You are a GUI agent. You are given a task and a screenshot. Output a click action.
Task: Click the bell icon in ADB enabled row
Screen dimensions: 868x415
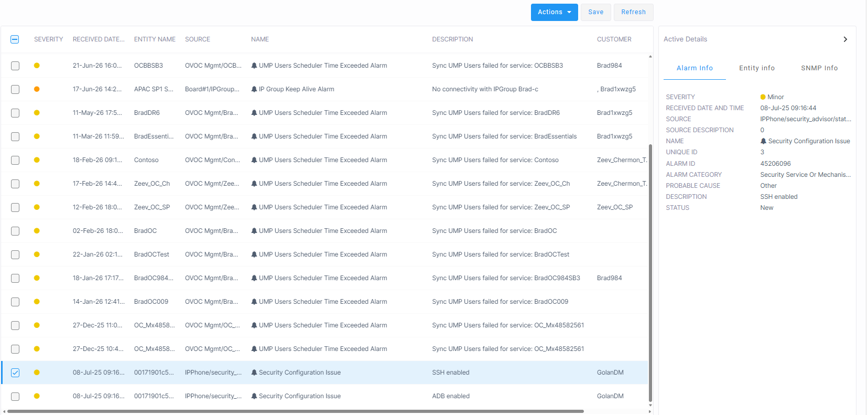point(254,396)
